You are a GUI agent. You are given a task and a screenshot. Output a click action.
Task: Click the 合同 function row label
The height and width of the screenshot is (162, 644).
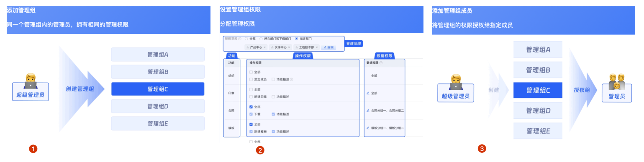click(x=232, y=110)
